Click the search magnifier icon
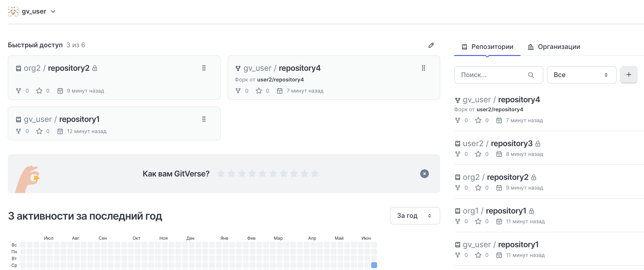This screenshot has width=644, height=270. pos(531,75)
